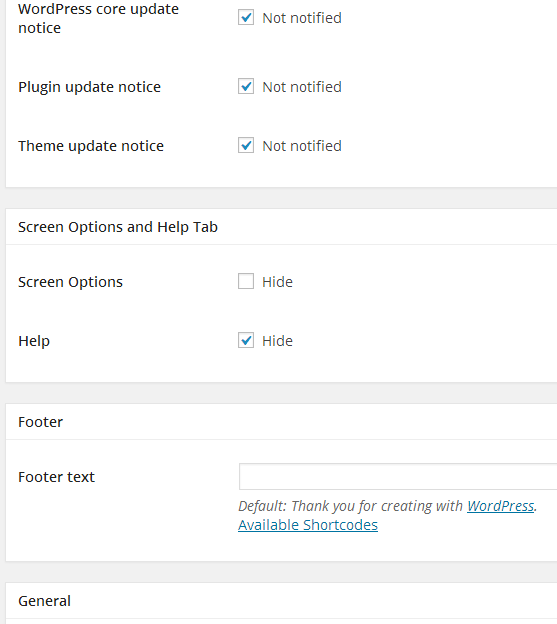Select the Footer text row label
The width and height of the screenshot is (557, 624).
pyautogui.click(x=56, y=477)
